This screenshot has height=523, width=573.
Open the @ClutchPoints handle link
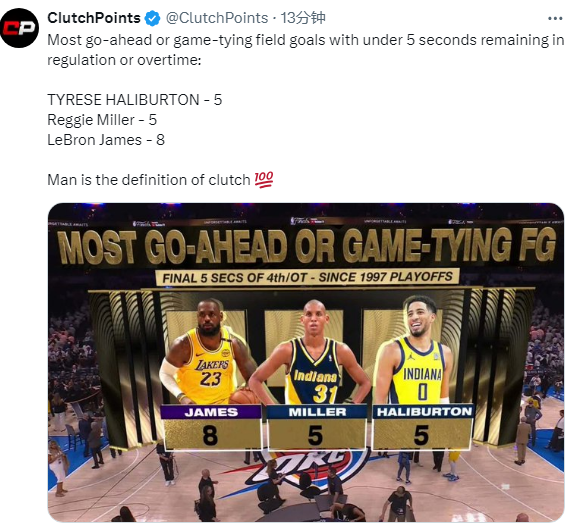(217, 18)
